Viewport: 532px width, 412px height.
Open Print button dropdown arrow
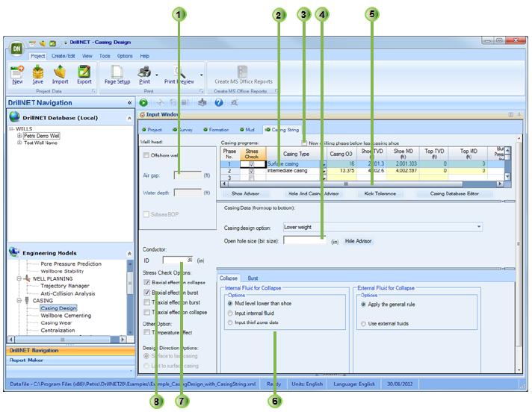pos(157,75)
